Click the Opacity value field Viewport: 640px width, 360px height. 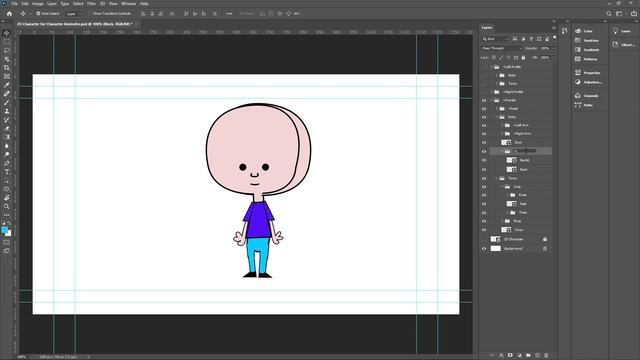point(545,48)
